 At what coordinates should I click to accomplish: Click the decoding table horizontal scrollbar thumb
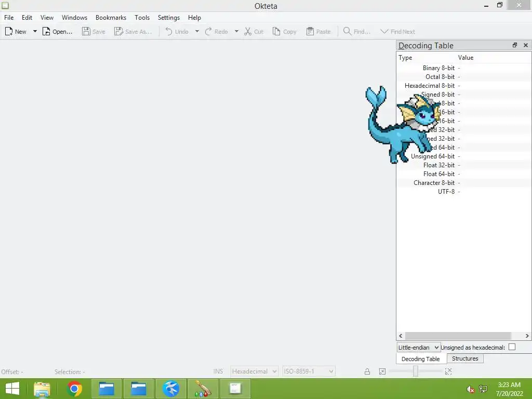coord(458,336)
